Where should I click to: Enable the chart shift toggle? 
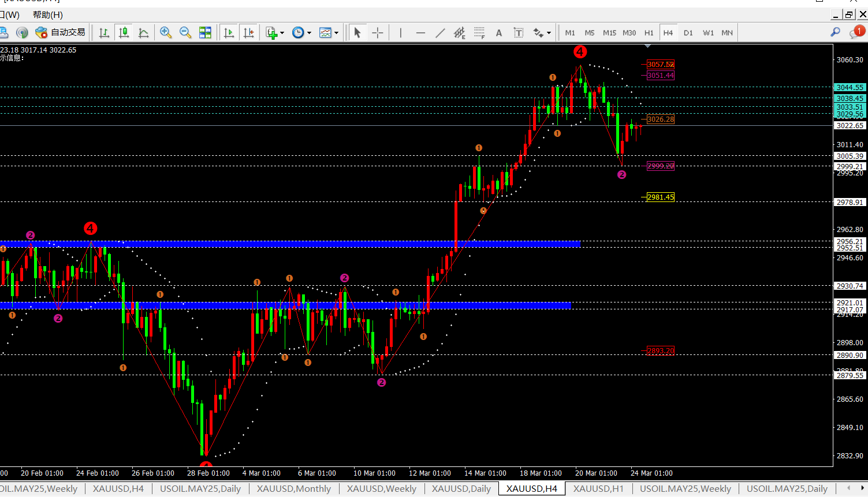248,33
